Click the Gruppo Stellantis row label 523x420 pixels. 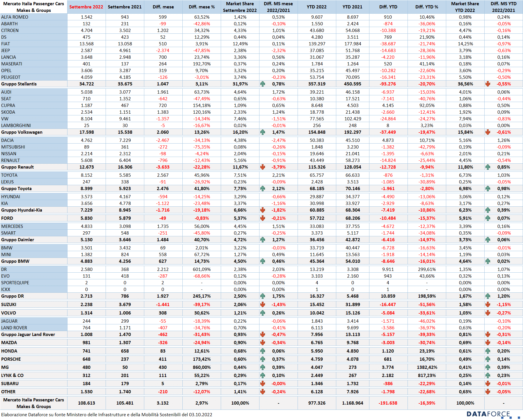pyautogui.click(x=19, y=84)
